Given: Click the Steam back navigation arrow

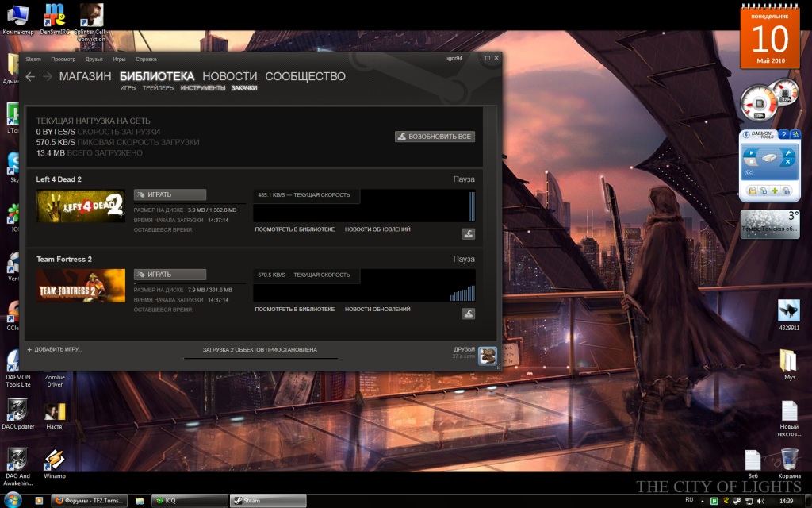Looking at the screenshot, I should tap(30, 77).
